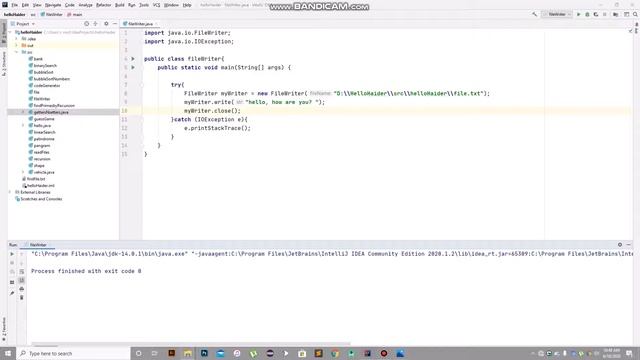Expand the highlighted getters/setters java file node
This screenshot has height=360, width=640.
(23, 112)
